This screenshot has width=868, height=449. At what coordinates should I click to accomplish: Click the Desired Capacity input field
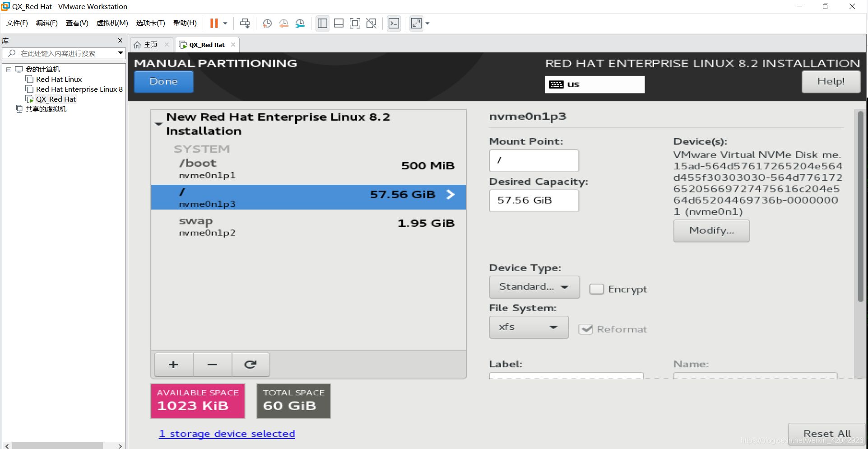tap(534, 201)
